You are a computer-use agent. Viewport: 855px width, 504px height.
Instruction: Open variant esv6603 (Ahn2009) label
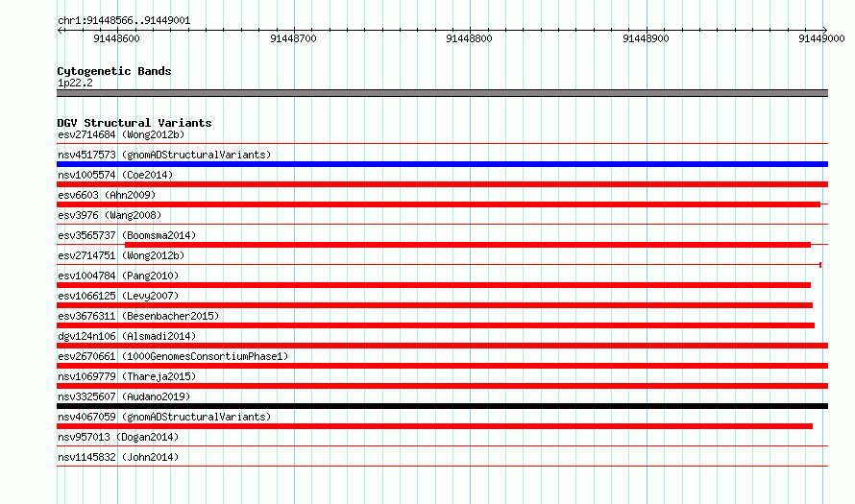coord(107,195)
